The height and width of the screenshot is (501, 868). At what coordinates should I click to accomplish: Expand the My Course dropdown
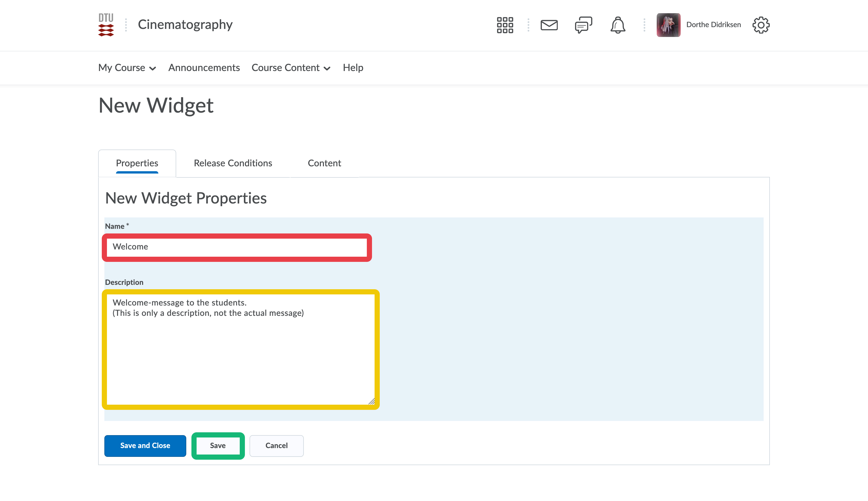click(x=127, y=68)
